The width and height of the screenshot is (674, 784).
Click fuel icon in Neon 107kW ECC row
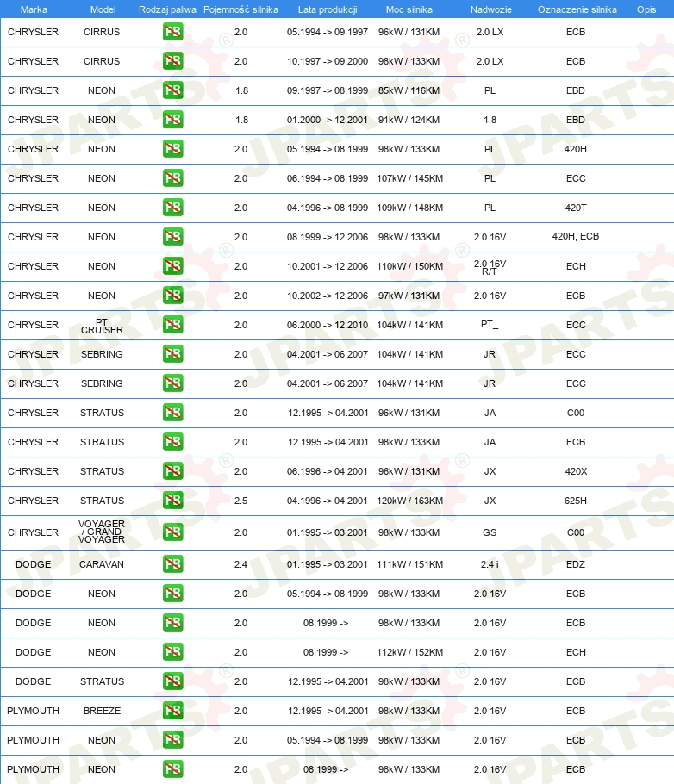tap(172, 178)
